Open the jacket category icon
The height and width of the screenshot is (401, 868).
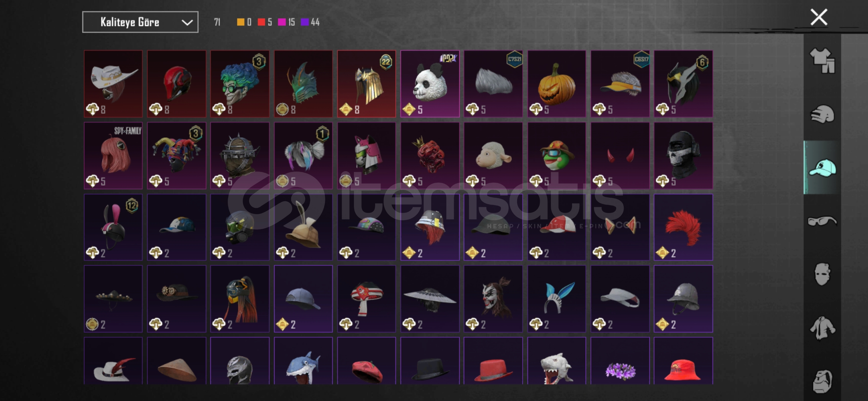coord(822,328)
